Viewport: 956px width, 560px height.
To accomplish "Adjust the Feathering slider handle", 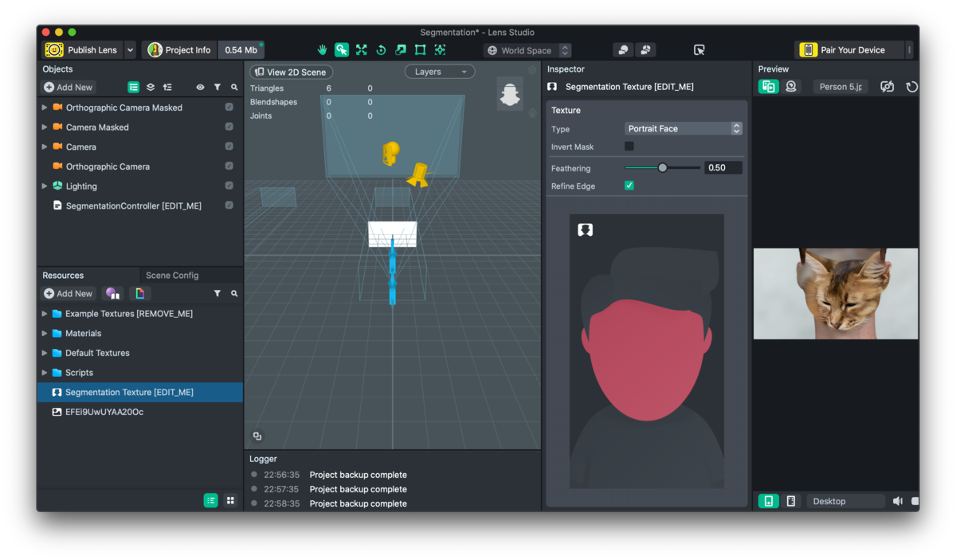I will click(662, 167).
